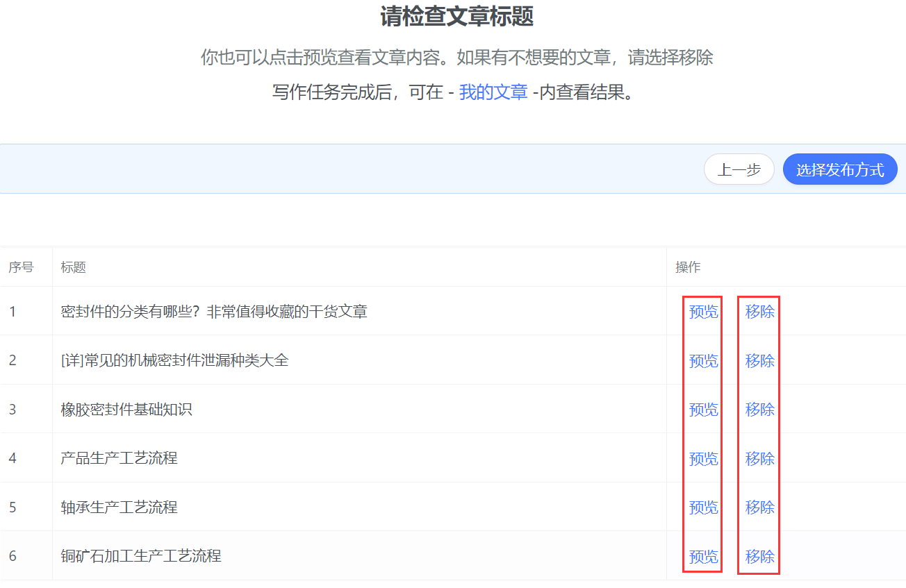Viewport: 906px width, 588px height.
Task: Remove article 4 产品生产工艺流程
Action: [759, 459]
